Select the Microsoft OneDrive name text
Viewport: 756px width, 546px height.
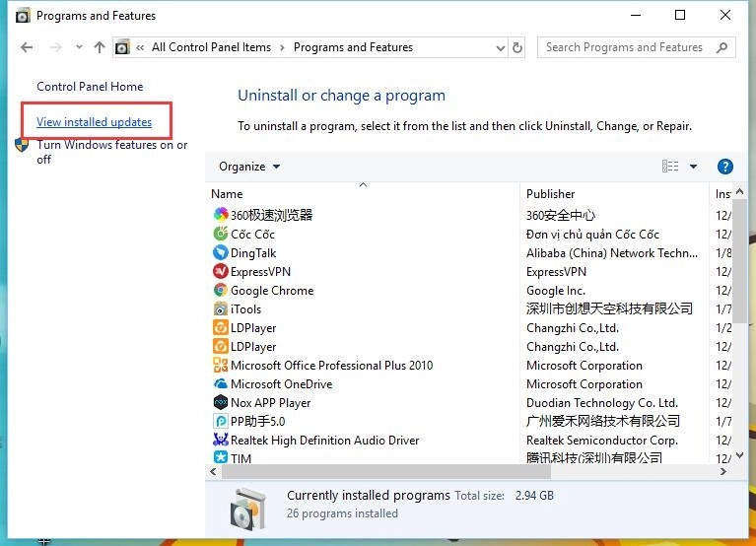click(282, 384)
